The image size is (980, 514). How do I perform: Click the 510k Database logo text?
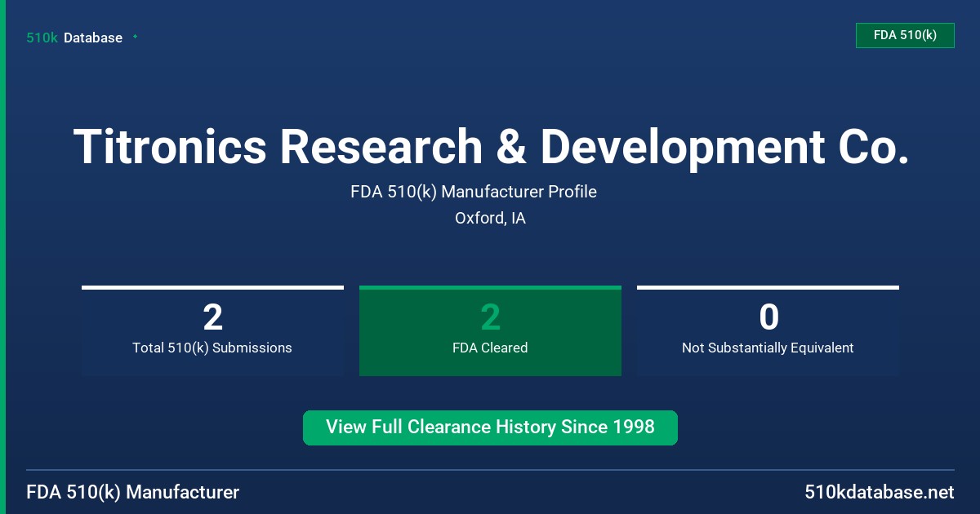coord(74,38)
